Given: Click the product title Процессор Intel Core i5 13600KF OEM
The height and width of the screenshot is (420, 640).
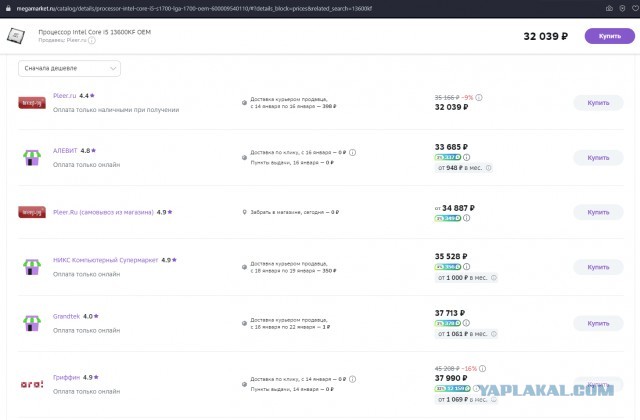Looking at the screenshot, I should tap(95, 32).
